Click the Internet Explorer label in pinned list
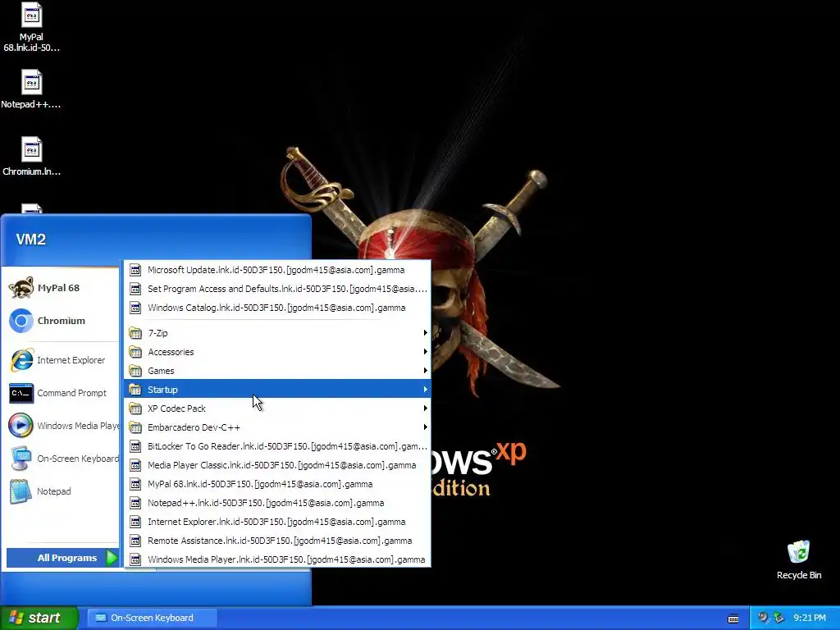Viewport: 840px width, 630px height. pos(71,360)
